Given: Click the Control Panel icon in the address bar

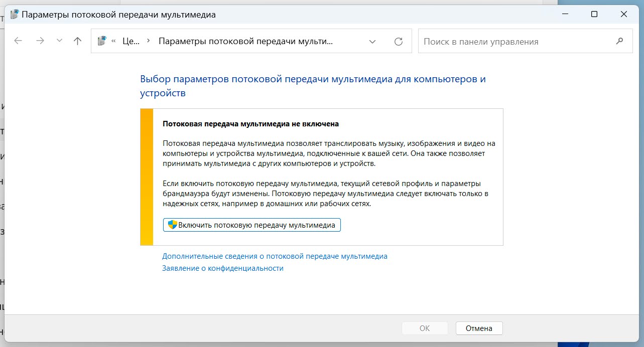Looking at the screenshot, I should pyautogui.click(x=101, y=41).
